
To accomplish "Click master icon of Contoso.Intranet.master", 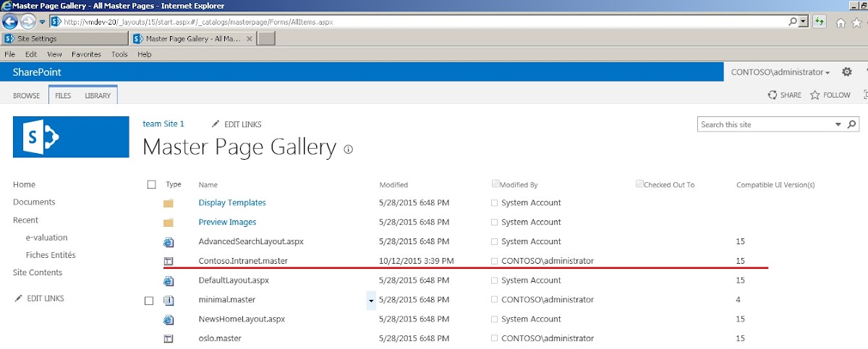I will [x=169, y=261].
